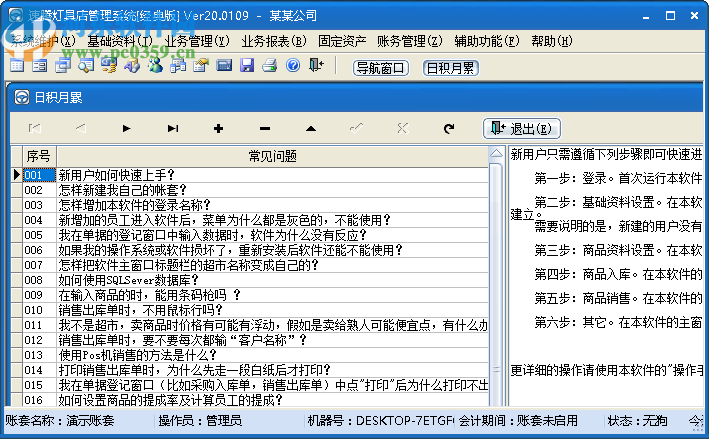Open the 帮助(H) menu
The width and height of the screenshot is (709, 439).
pyautogui.click(x=552, y=41)
